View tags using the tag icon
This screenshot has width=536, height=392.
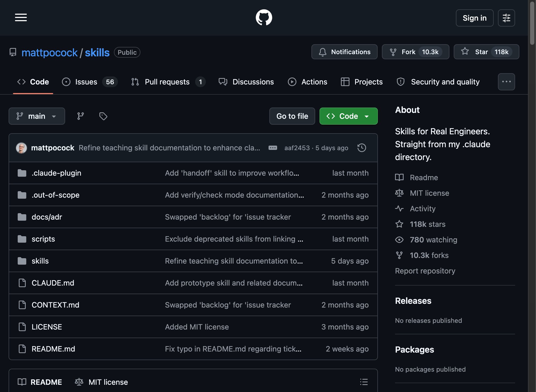103,116
